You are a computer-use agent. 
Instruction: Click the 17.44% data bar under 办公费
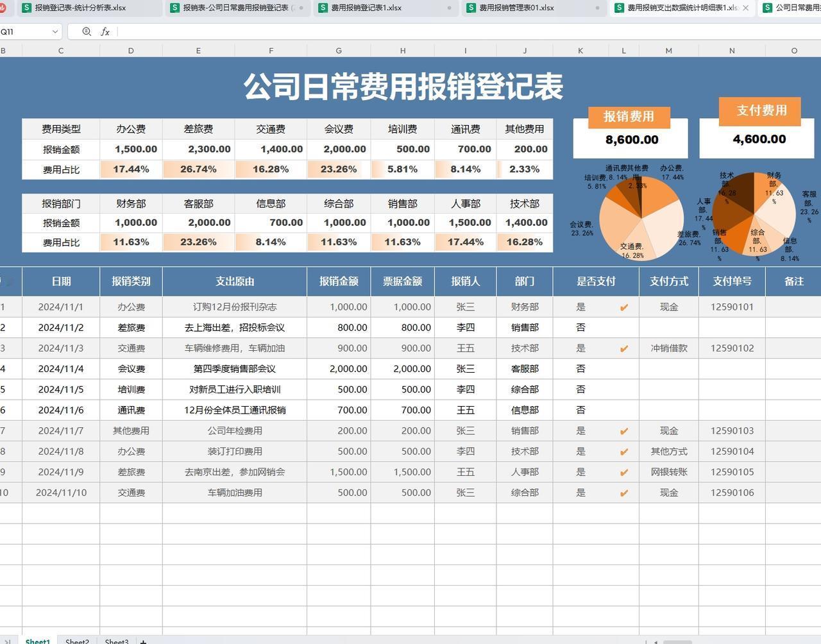pyautogui.click(x=131, y=169)
